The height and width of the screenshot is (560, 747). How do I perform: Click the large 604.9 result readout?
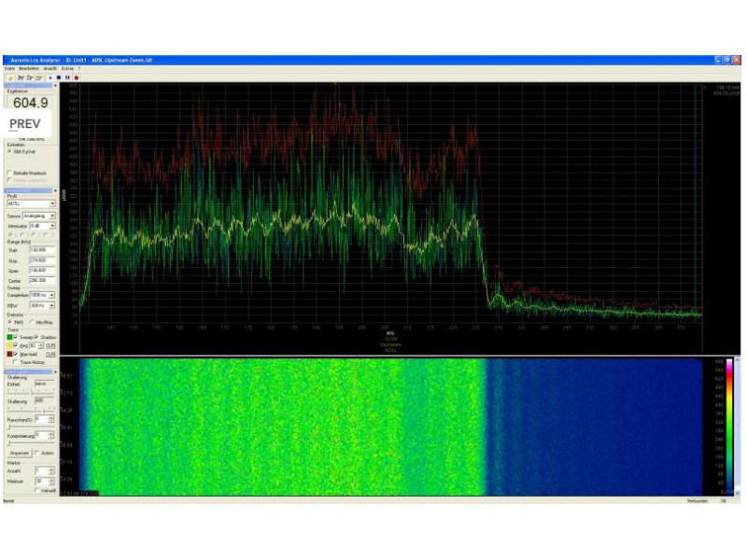point(31,103)
